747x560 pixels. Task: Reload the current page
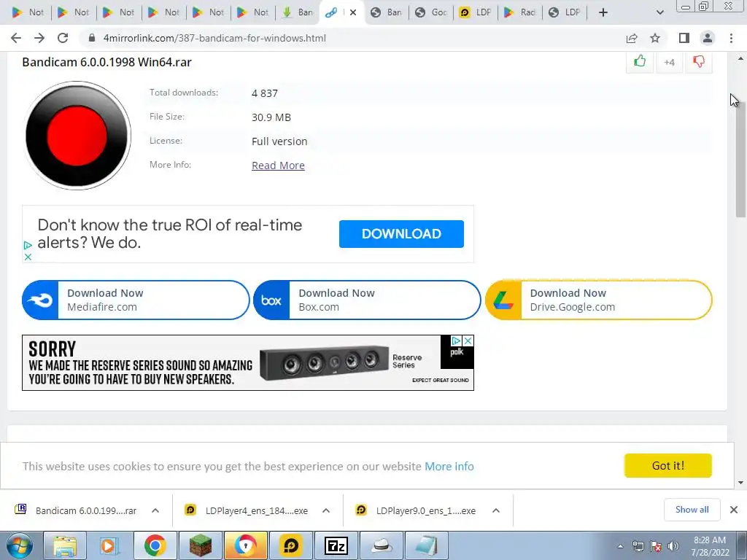(x=63, y=38)
